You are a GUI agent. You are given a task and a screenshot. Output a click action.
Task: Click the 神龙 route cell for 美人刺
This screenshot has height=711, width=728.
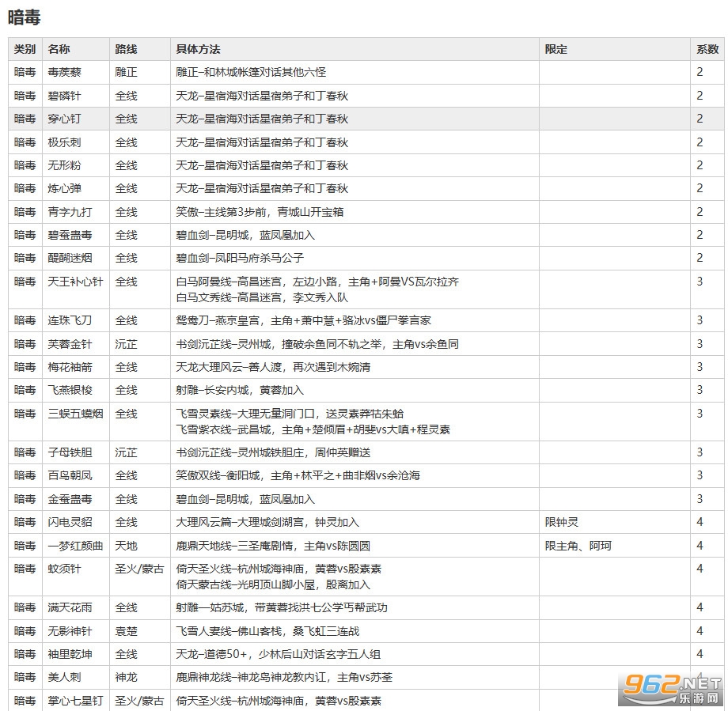click(140, 677)
